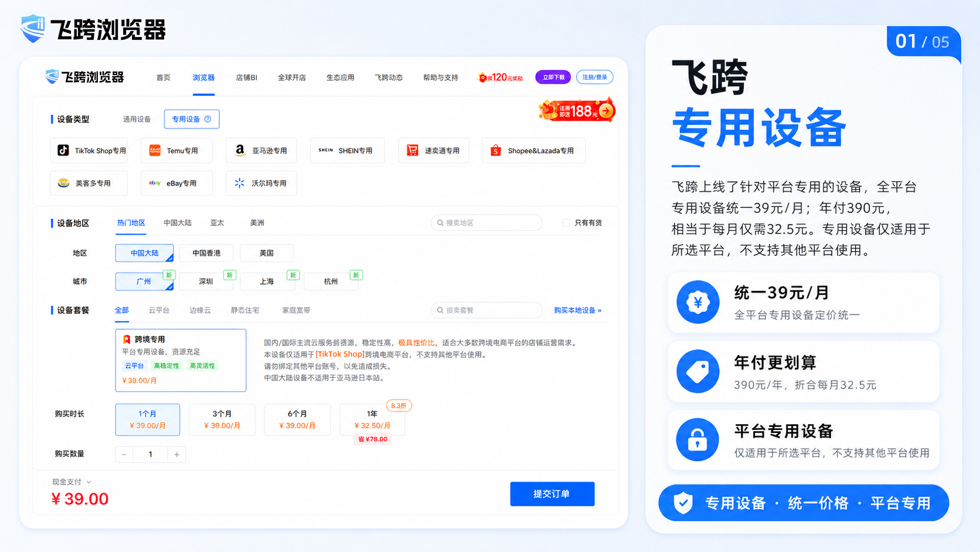980x552 pixels.
Task: Select the 美国 region option
Action: [267, 253]
